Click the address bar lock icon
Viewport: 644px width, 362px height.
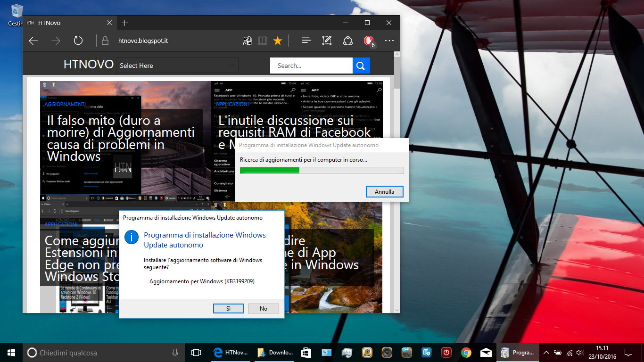tap(105, 41)
